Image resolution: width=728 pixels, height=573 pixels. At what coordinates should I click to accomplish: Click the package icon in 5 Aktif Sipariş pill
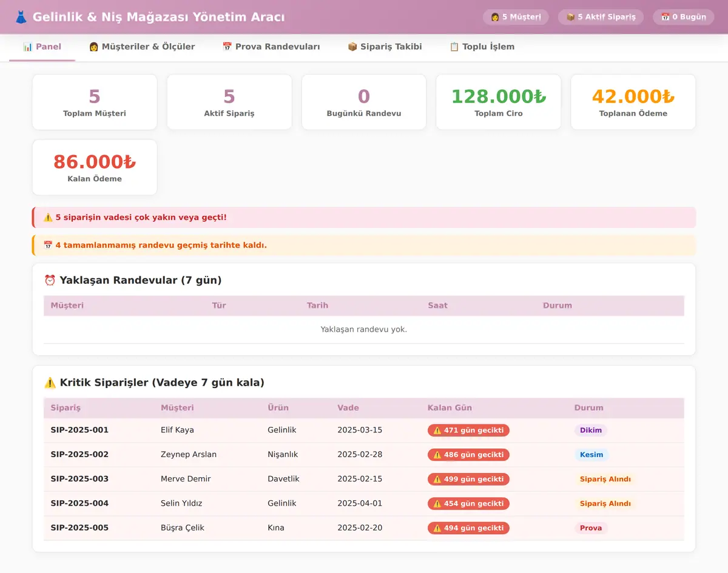[x=570, y=17]
